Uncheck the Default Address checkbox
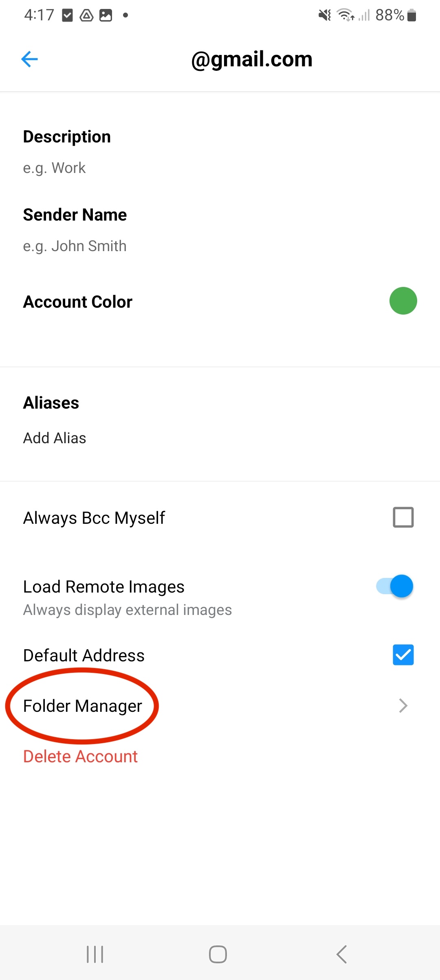 [x=403, y=655]
